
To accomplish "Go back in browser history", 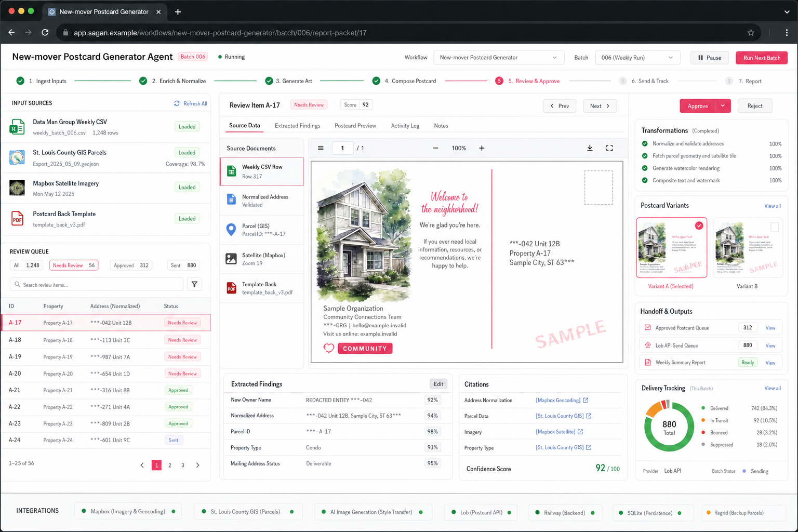I will point(11,33).
